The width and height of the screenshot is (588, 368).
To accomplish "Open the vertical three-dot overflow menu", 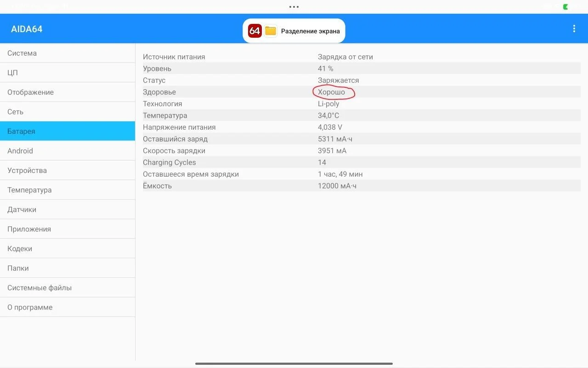I will 574,29.
